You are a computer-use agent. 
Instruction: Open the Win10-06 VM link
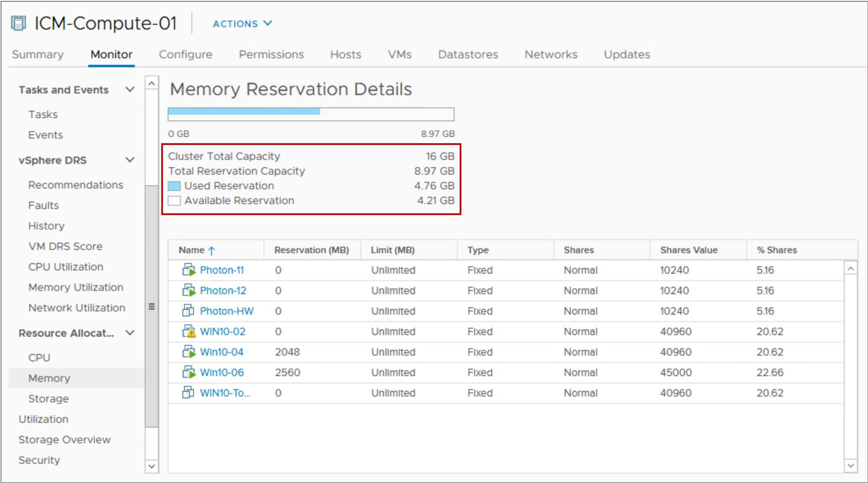pos(222,372)
